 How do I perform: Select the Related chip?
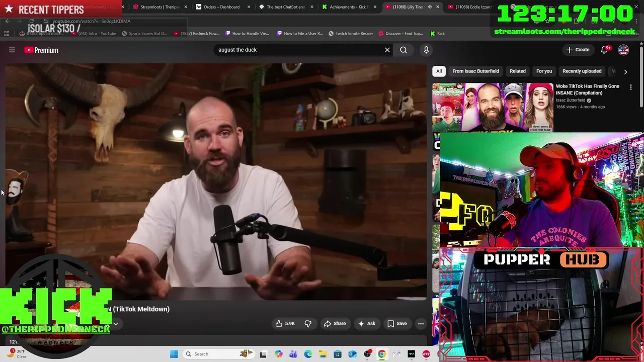517,71
